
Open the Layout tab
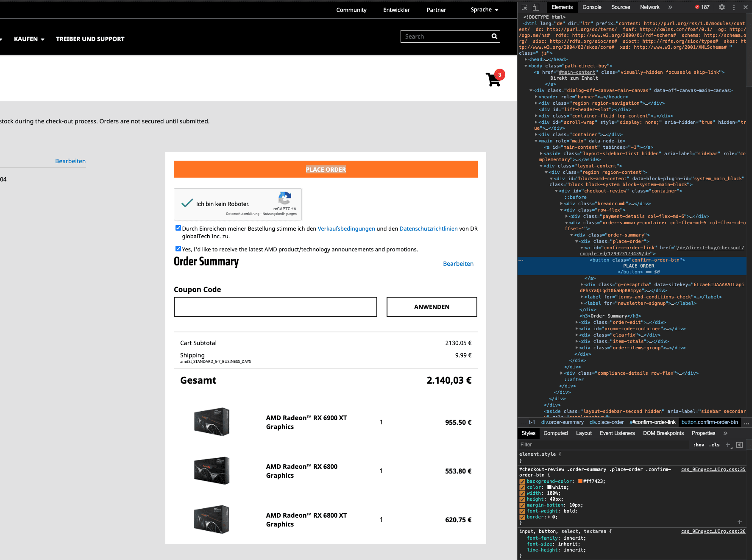[x=584, y=433]
